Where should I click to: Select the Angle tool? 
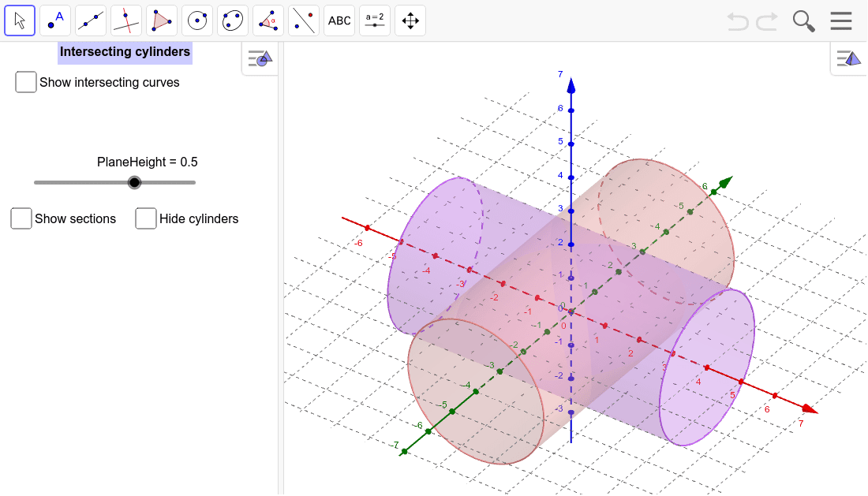click(x=268, y=21)
